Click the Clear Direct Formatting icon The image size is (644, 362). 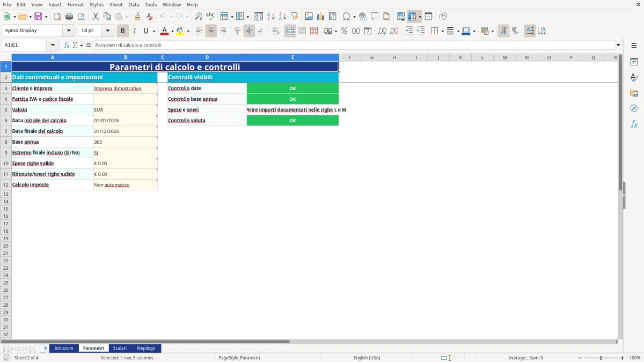point(150,17)
